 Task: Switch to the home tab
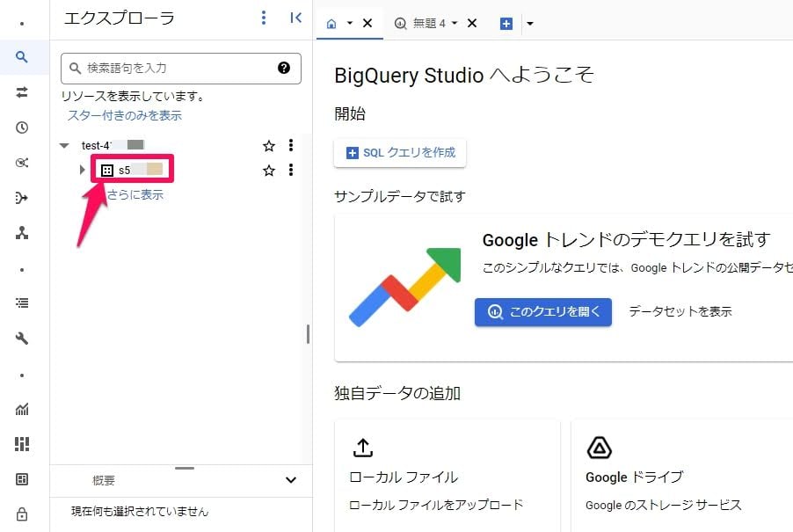click(331, 23)
